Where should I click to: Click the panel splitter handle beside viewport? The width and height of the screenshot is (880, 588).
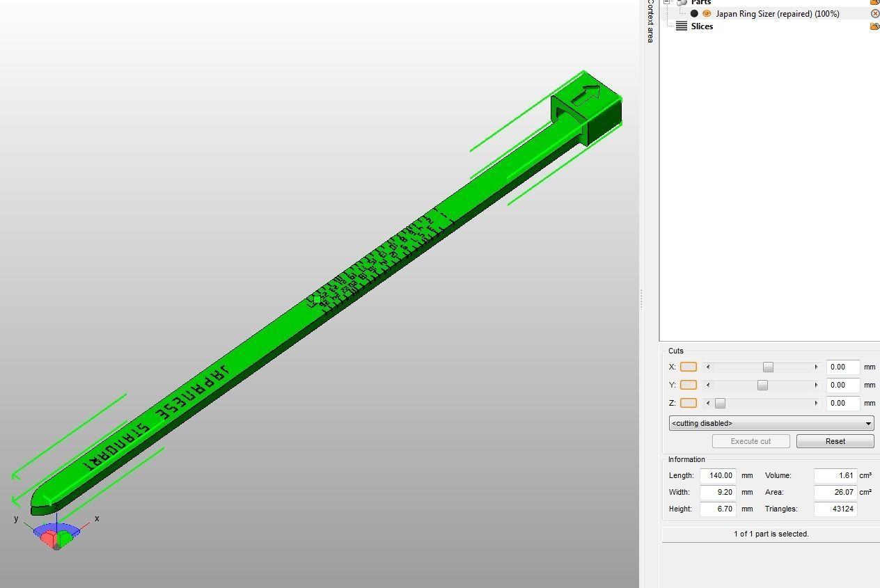tap(641, 299)
